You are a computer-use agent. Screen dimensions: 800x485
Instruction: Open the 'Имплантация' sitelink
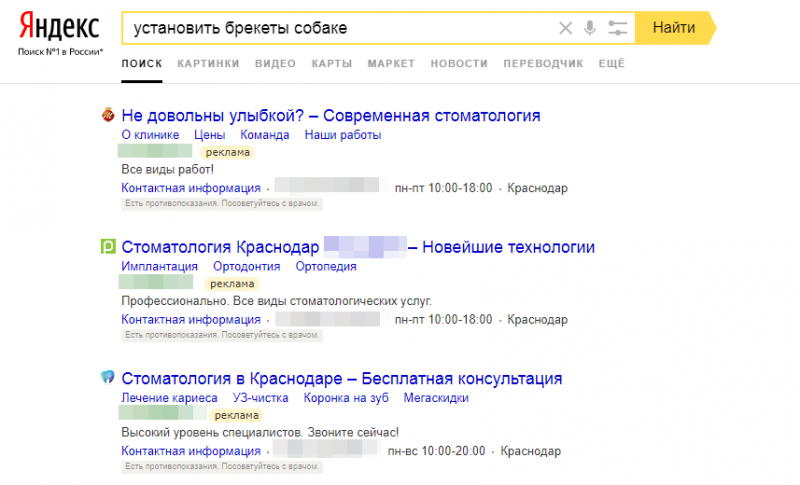pyautogui.click(x=159, y=267)
